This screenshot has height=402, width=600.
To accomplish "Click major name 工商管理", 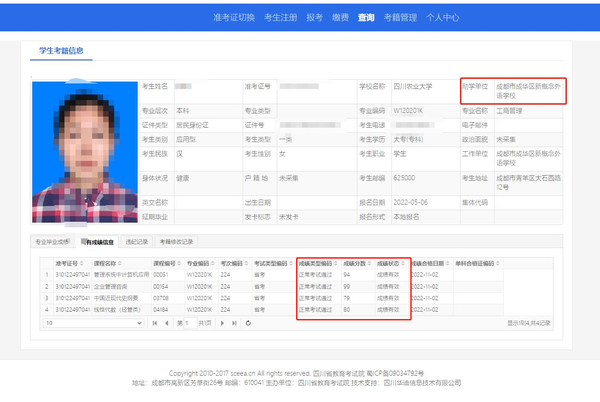I will click(509, 111).
